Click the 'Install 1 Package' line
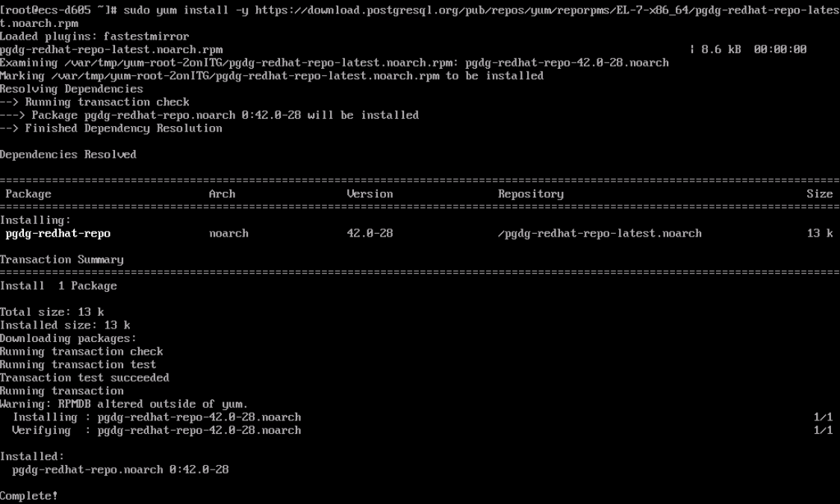Screen dimensions: 840x504 [x=58, y=286]
